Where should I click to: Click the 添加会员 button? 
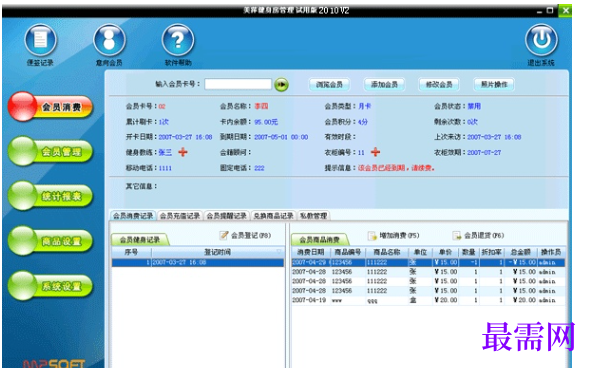(x=384, y=84)
